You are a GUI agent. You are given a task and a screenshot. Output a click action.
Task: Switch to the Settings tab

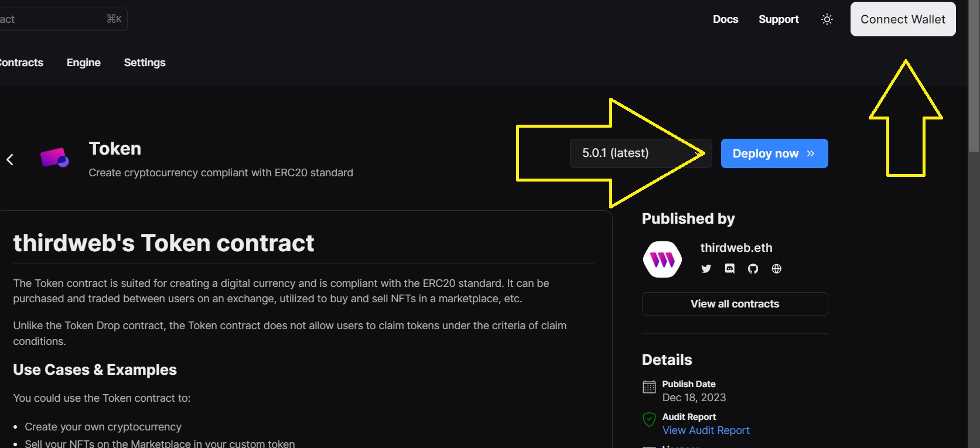pyautogui.click(x=145, y=63)
